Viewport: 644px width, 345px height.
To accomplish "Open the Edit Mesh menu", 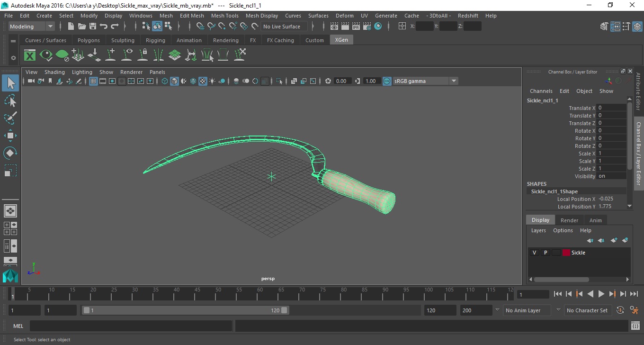I will click(x=192, y=16).
